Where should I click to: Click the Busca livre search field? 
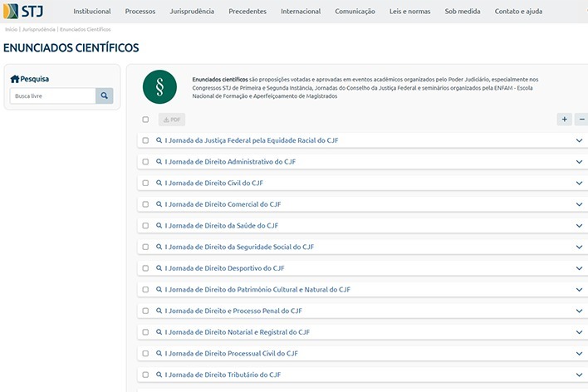[x=54, y=96]
